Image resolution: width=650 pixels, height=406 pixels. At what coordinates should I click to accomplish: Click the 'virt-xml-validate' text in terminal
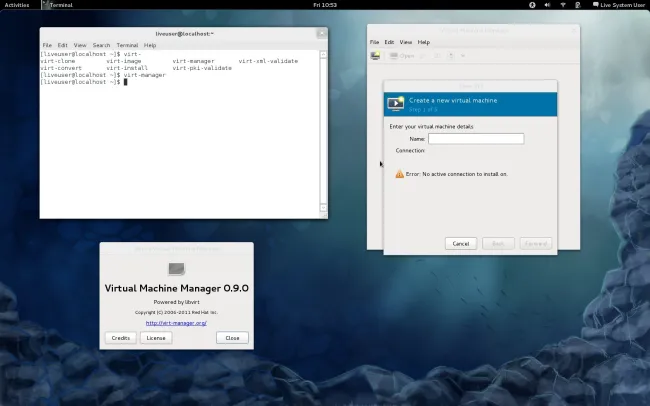point(268,61)
